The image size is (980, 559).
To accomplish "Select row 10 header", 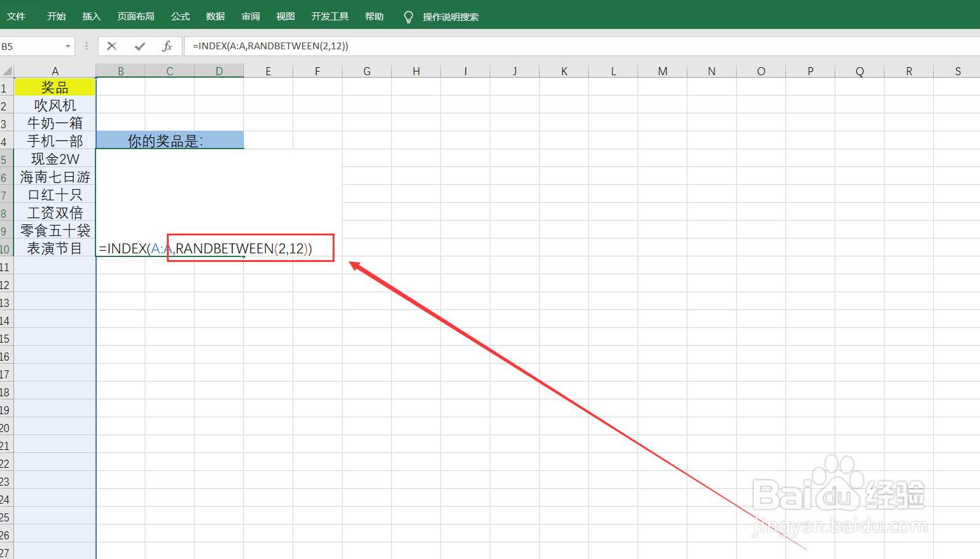I will 6,248.
